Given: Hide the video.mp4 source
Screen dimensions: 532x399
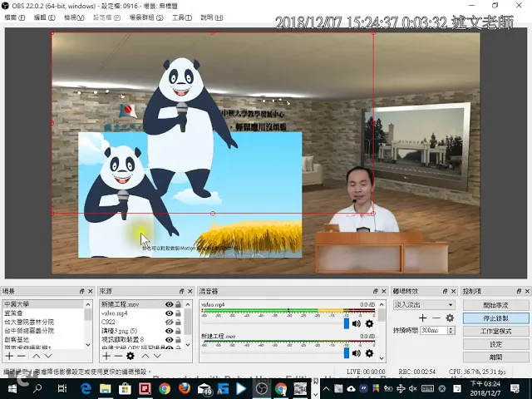Looking at the screenshot, I should (x=169, y=313).
